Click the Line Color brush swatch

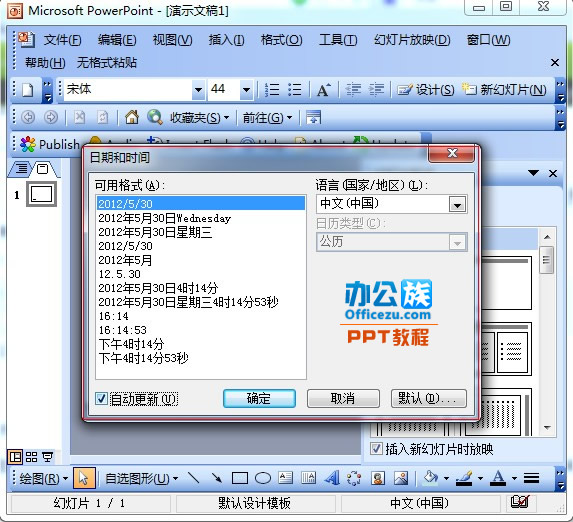(465, 478)
